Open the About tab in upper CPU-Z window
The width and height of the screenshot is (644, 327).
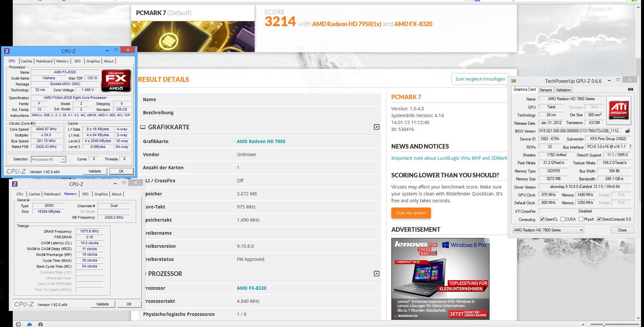[x=109, y=61]
